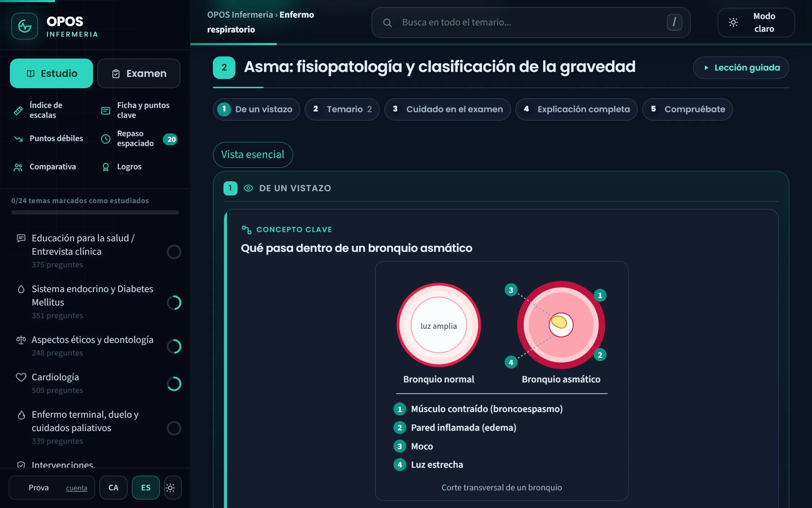Screen dimensions: 812x508
Task: Toggle Aspectos éticos progress circle
Action: pyautogui.click(x=174, y=346)
